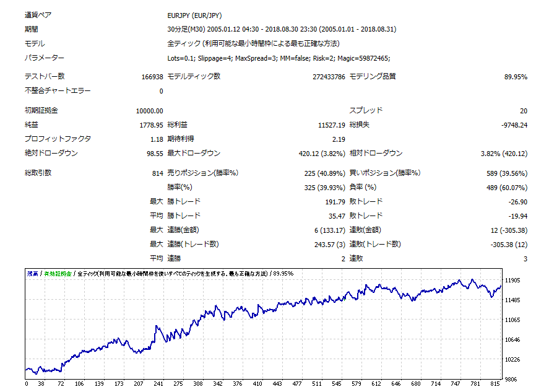549x392 pixels.
Task: Select the 期間 label
Action: point(31,30)
